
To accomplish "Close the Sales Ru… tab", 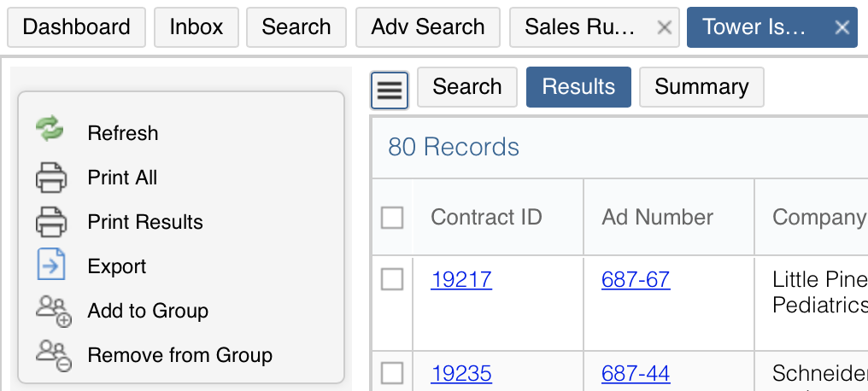I will pos(665,27).
